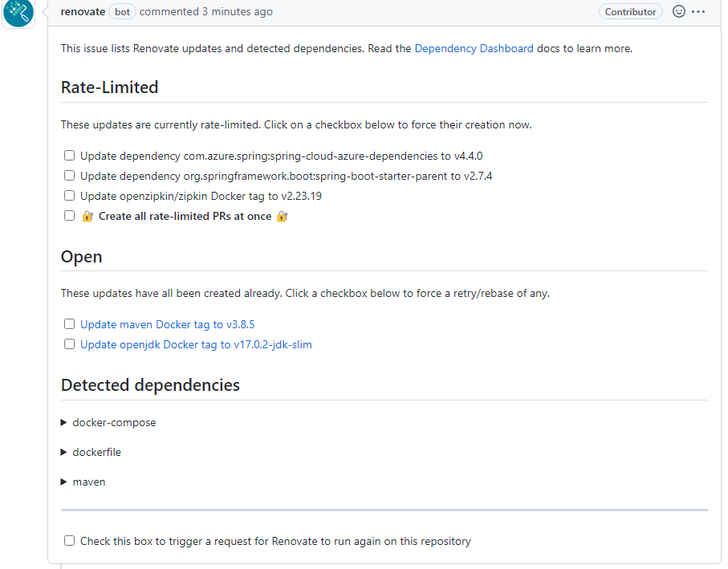Expand the maven dependencies section
The height and width of the screenshot is (569, 728).
83,482
